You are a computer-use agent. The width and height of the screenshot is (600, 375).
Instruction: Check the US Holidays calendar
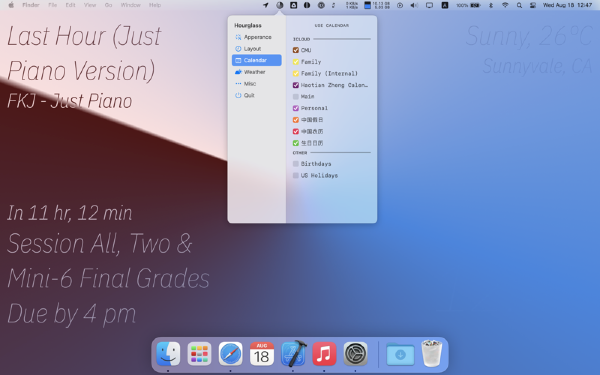click(x=296, y=175)
